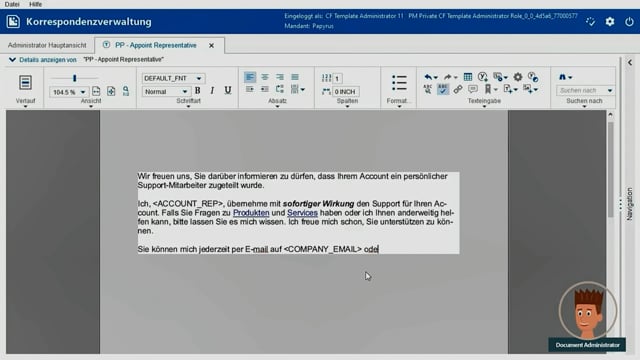Click the column spacing icon
Screen dimensions: 640x360
pyautogui.click(x=326, y=91)
